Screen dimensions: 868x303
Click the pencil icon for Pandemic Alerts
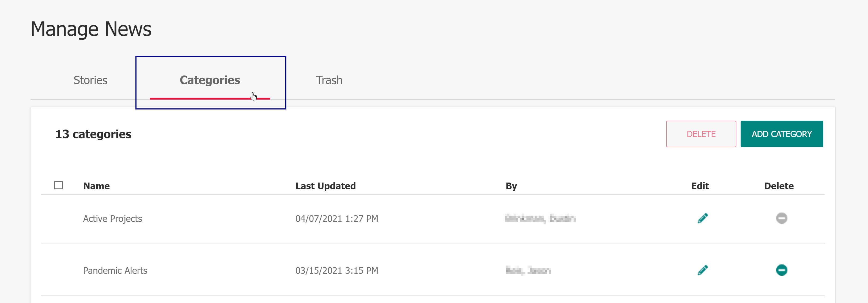[x=703, y=270]
